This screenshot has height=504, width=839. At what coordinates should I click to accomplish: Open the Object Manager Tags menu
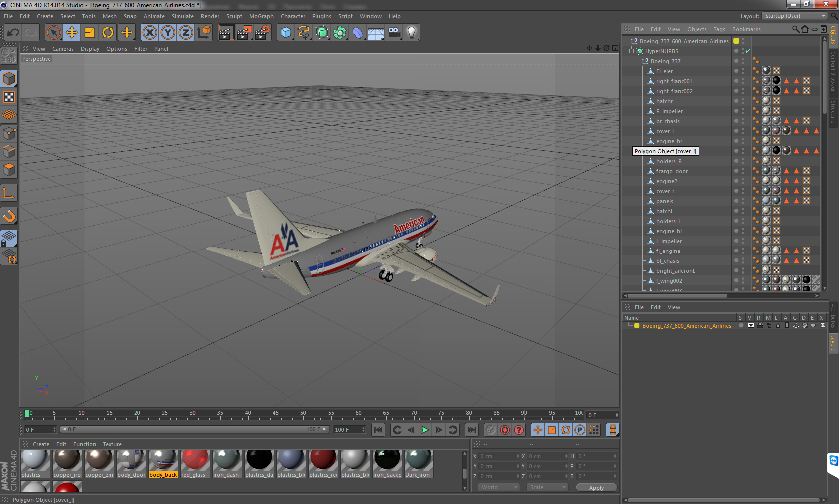tap(719, 29)
